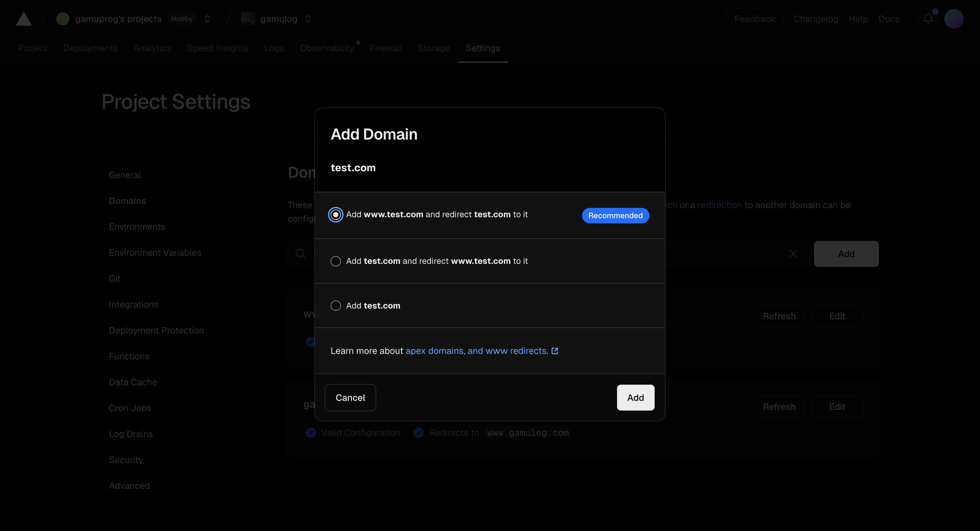This screenshot has height=531, width=980.
Task: Click Refresh on the domain card redirecting to www.gamulog.com
Action: [x=779, y=406]
